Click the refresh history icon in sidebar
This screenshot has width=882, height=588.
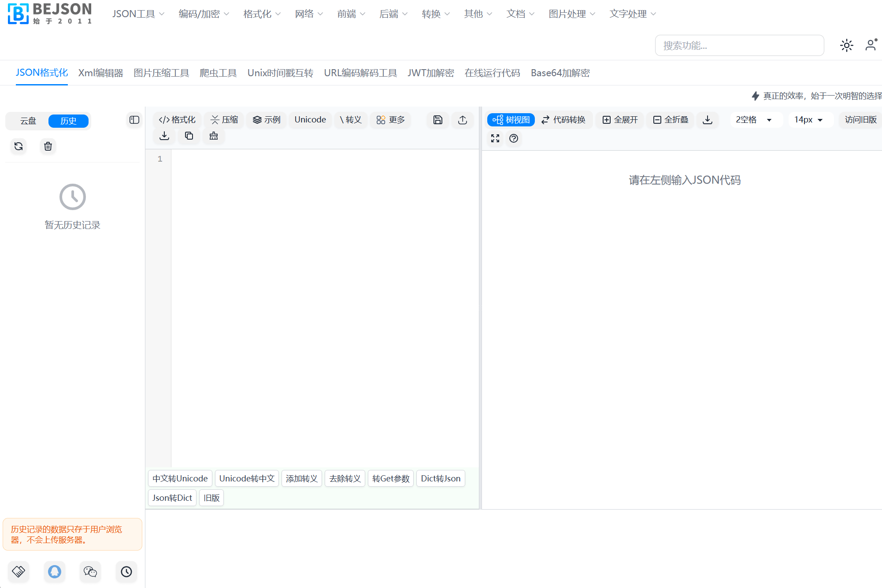coord(18,146)
